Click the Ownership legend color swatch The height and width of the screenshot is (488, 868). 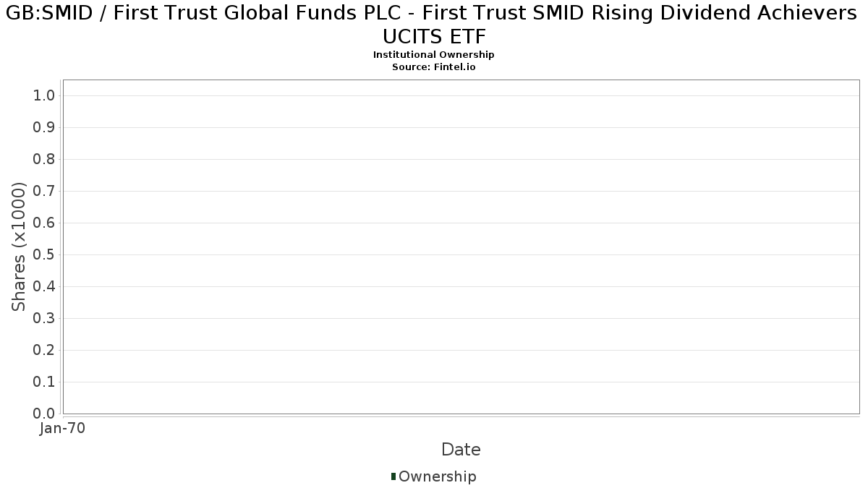click(x=393, y=476)
